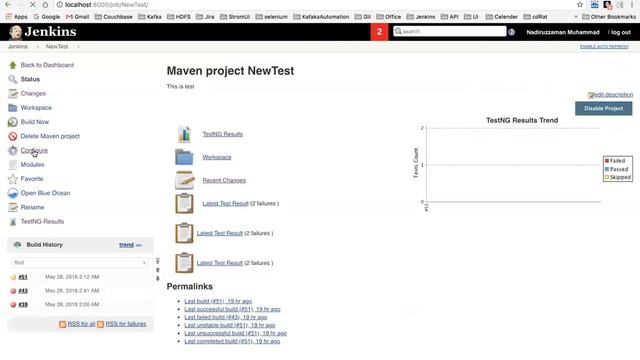
Task: Click the large blue folder Workspace icon
Action: 184,157
